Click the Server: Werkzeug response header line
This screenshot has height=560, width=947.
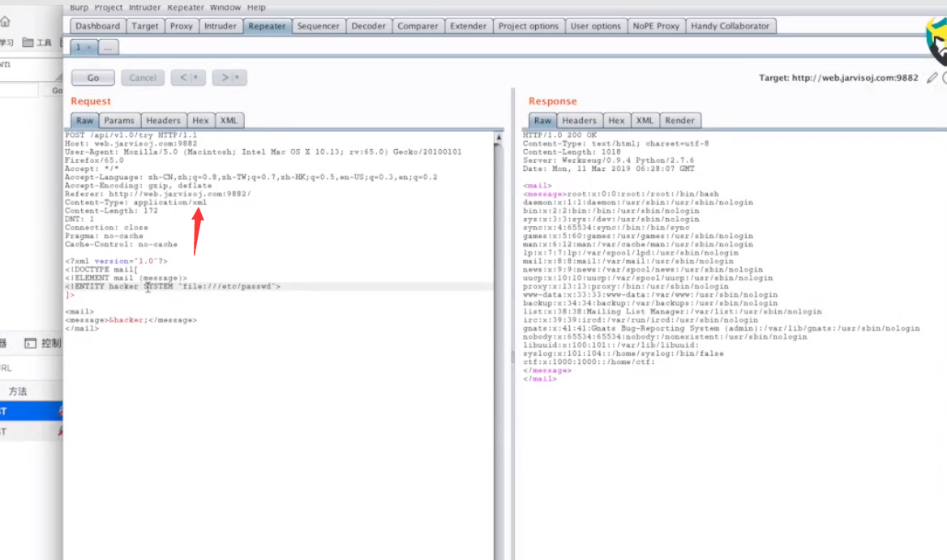pos(608,160)
